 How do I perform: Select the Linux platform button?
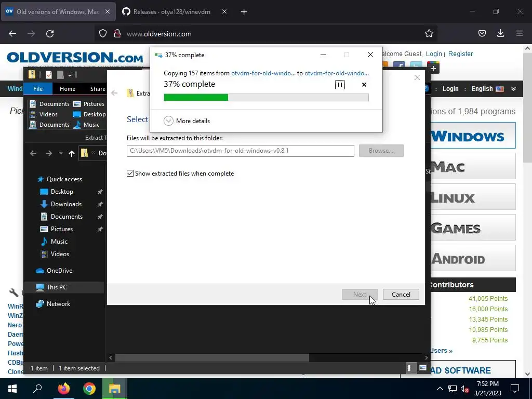473,197
